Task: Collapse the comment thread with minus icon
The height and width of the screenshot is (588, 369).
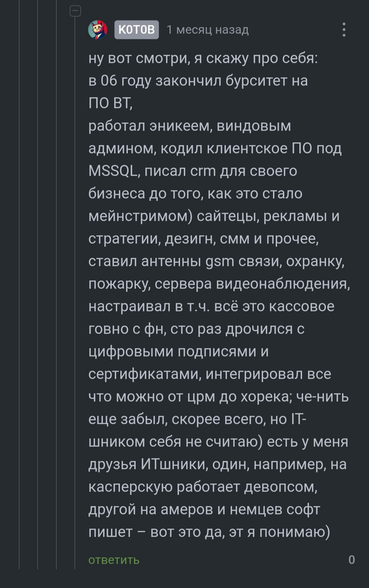Action: click(75, 10)
